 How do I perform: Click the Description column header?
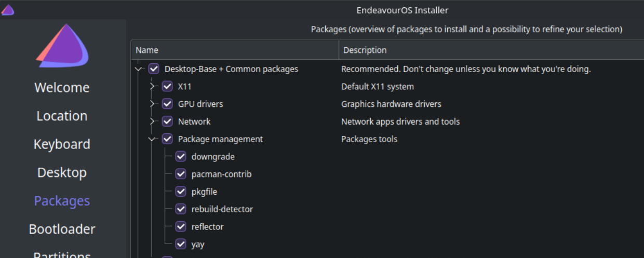[467, 50]
